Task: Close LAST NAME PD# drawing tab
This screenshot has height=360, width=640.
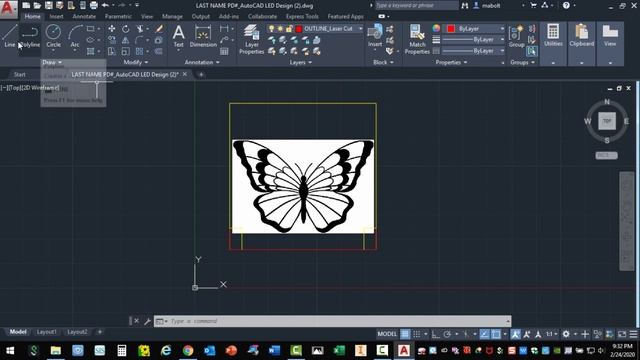Action: (x=185, y=74)
